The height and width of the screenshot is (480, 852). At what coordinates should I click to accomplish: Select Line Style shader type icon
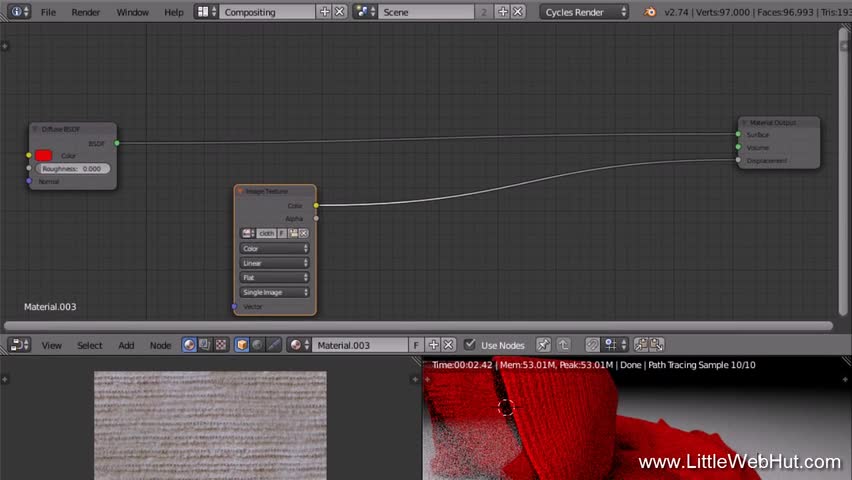pyautogui.click(x=273, y=345)
